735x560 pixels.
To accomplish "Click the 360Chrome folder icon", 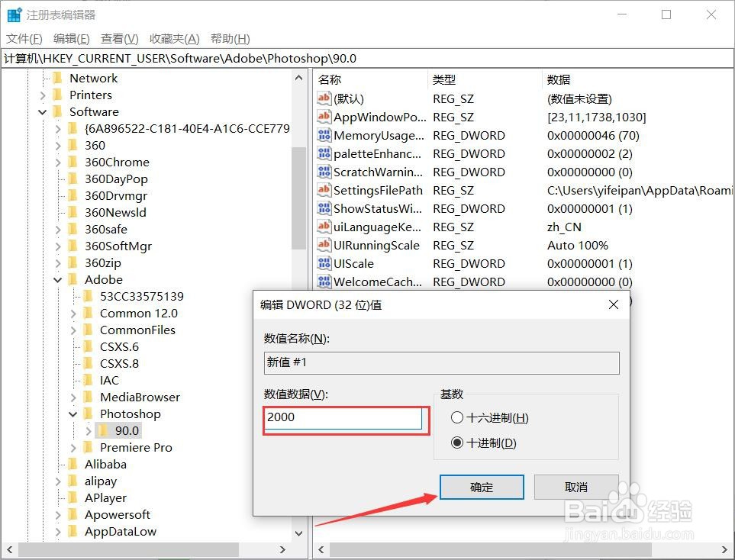I will [x=73, y=163].
